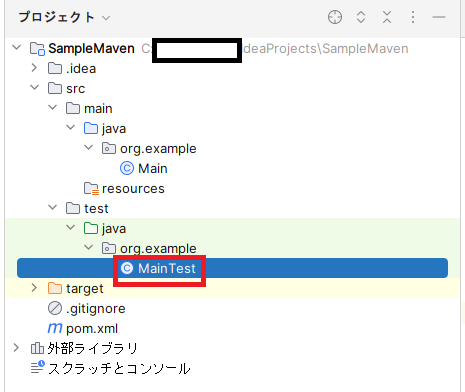Collapse the test folder chevron

click(x=53, y=207)
